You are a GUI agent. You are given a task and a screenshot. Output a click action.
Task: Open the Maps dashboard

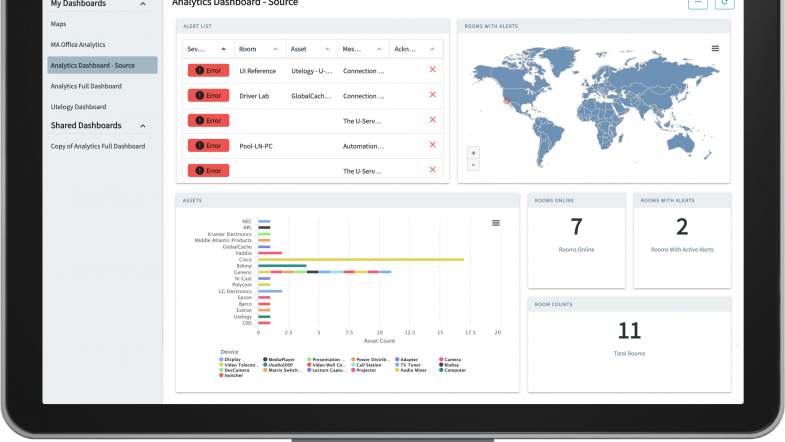click(58, 24)
